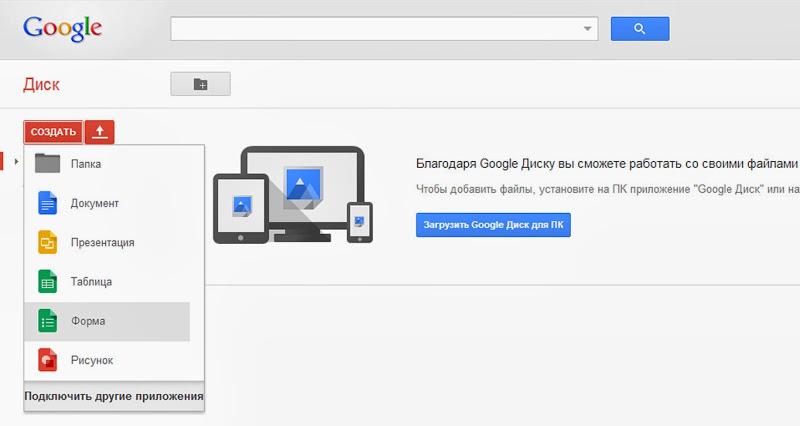Viewport: 800px width, 426px height.
Task: Click the green spreadsheet icon
Action: click(47, 281)
